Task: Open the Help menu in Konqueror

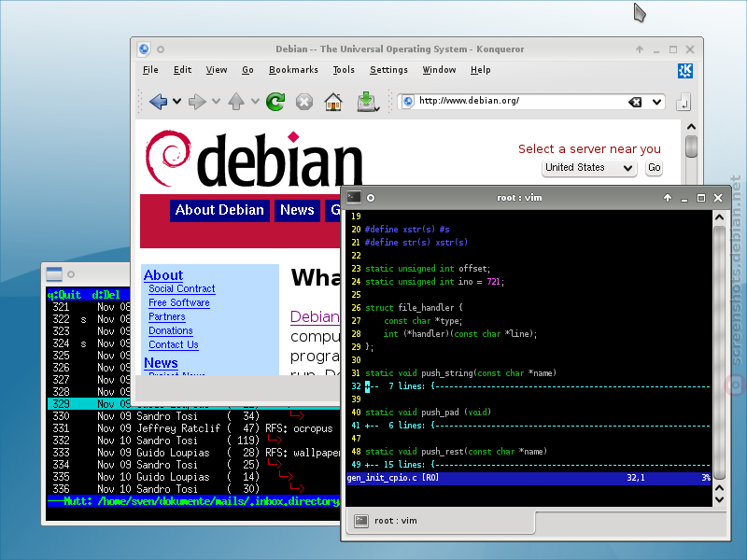Action: 480,70
